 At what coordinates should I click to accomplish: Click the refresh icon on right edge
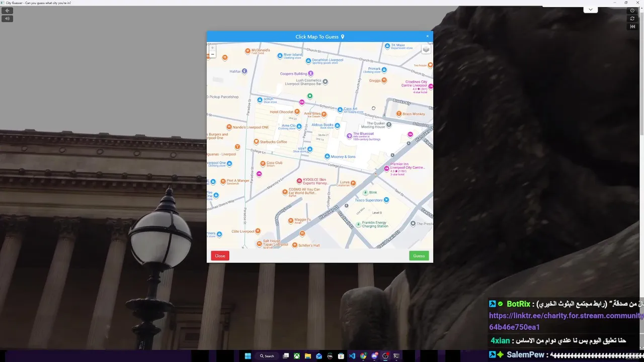pyautogui.click(x=632, y=19)
